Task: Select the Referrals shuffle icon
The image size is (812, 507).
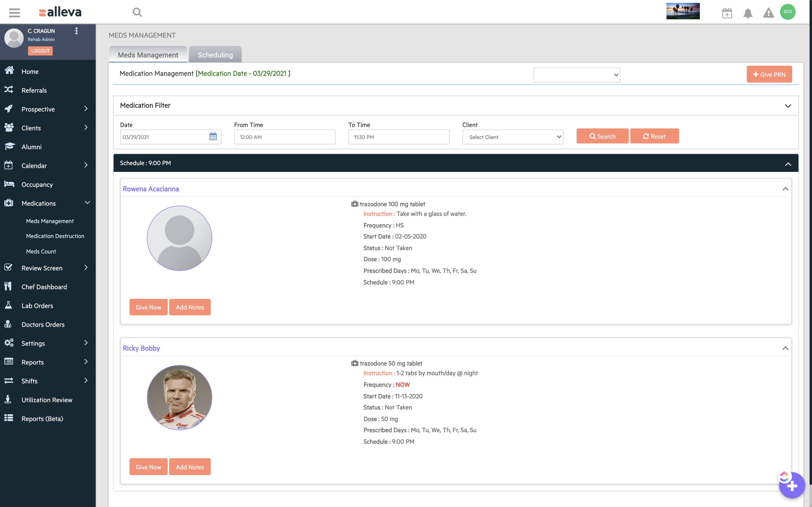Action: [x=9, y=90]
